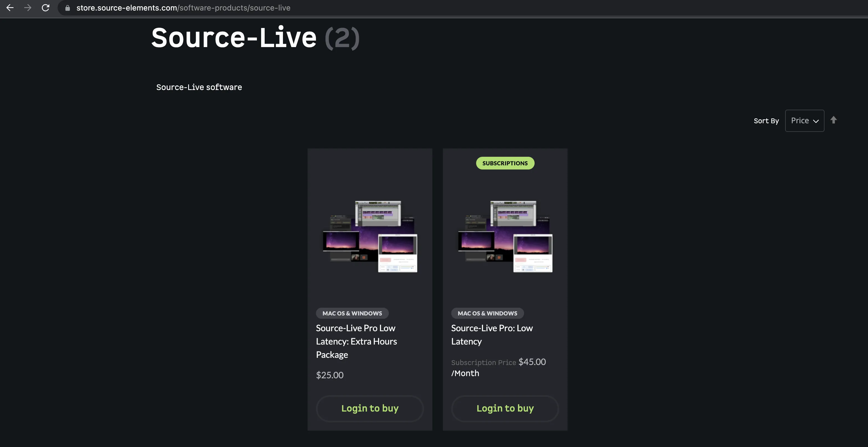The height and width of the screenshot is (447, 868).
Task: Click the $25.00 price text
Action: click(330, 375)
